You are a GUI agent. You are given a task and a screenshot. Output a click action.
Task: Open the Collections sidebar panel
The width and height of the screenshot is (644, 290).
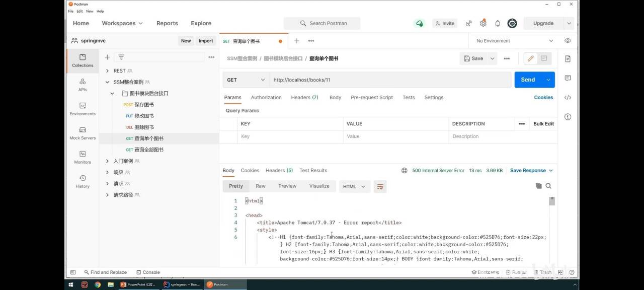[83, 60]
